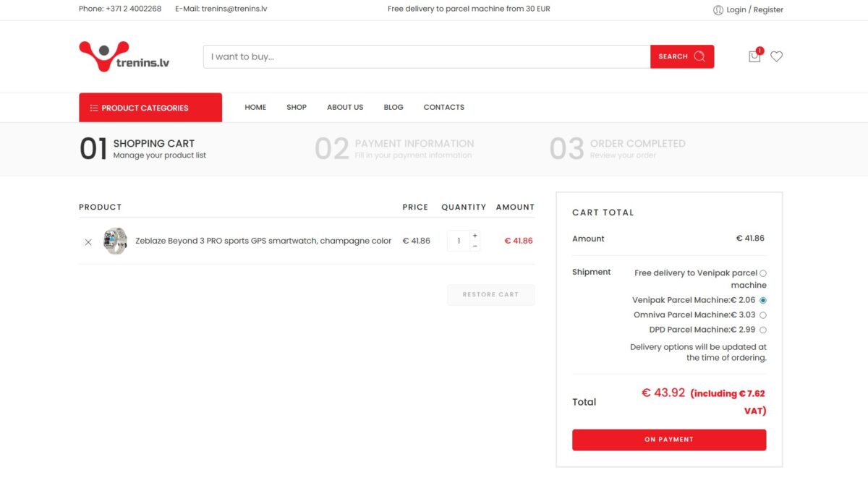Screen dimensions: 868x488
Task: Click the On Payment button
Action: coord(669,440)
